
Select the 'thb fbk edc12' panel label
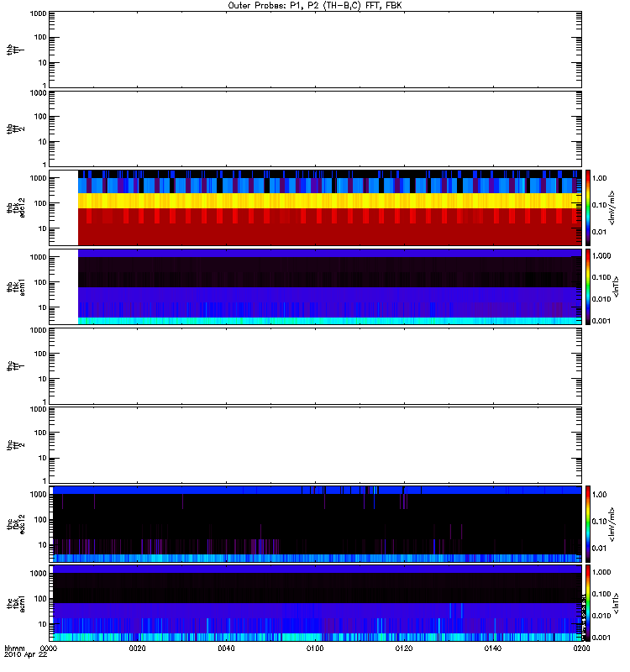[x=15, y=207]
